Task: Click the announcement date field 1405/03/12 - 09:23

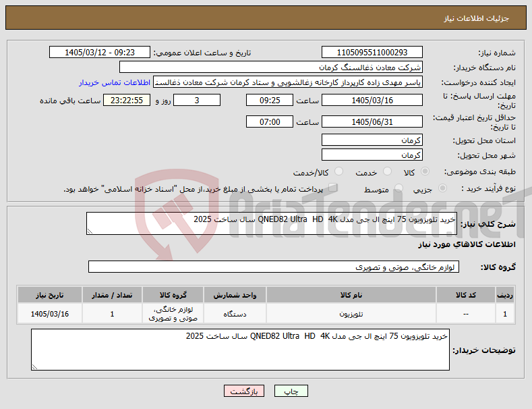Action: (x=99, y=53)
